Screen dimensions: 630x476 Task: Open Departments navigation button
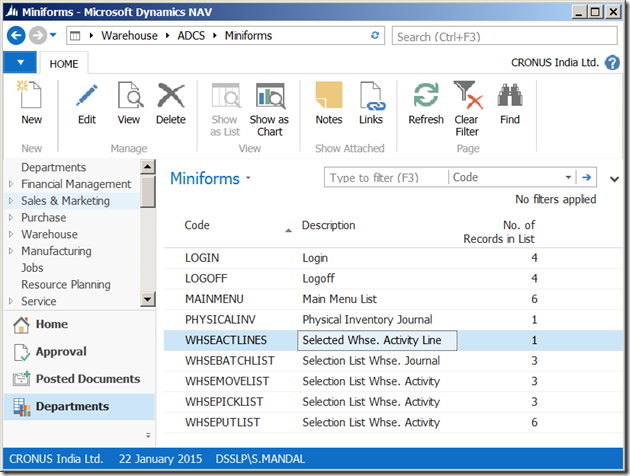click(x=80, y=407)
